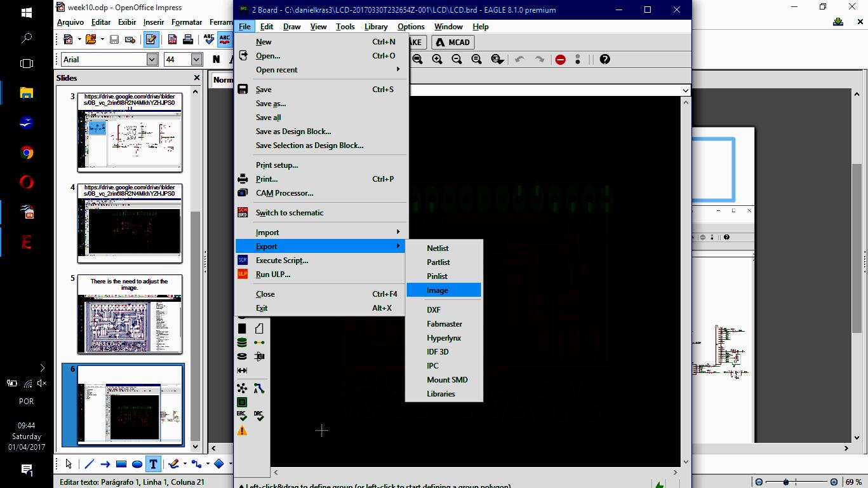This screenshot has height=488, width=868.
Task: Run the DRC check tool
Action: [258, 416]
